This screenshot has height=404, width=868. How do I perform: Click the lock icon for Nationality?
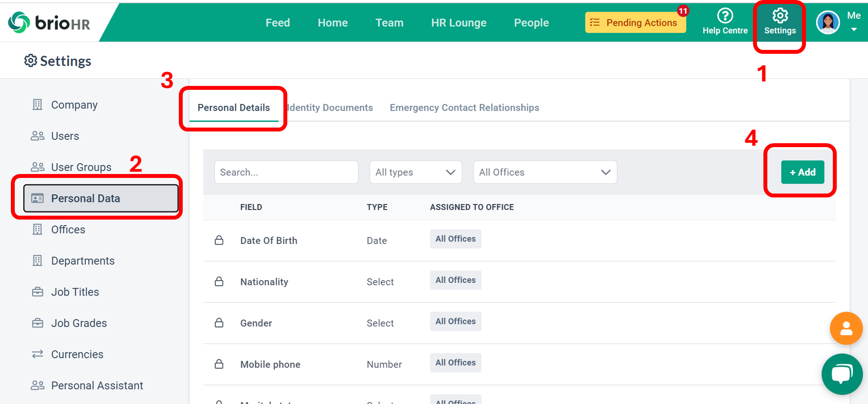click(x=219, y=281)
